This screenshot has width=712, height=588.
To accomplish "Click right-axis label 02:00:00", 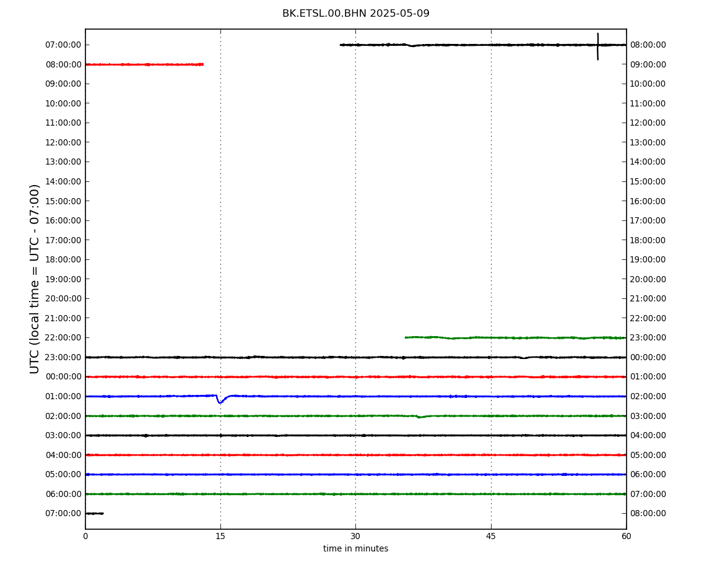I will (648, 396).
